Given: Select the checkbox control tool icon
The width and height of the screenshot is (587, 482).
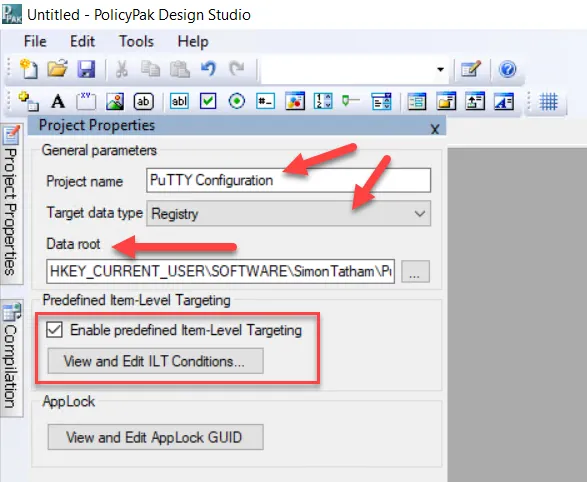Looking at the screenshot, I should click(208, 101).
